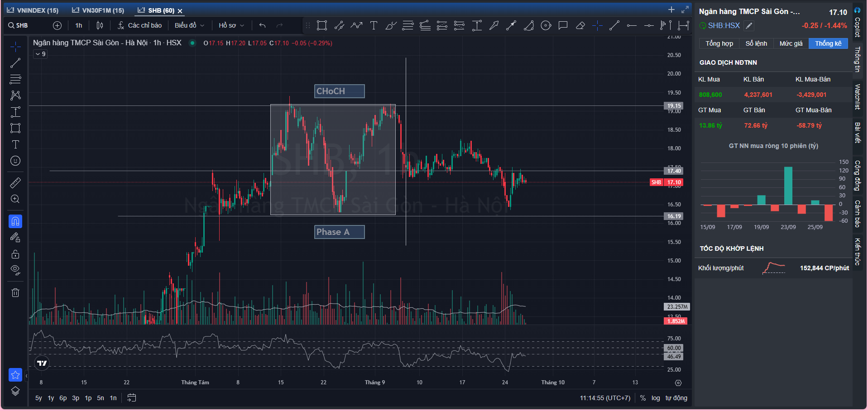
Task: Set time range to 6p
Action: [x=63, y=398]
